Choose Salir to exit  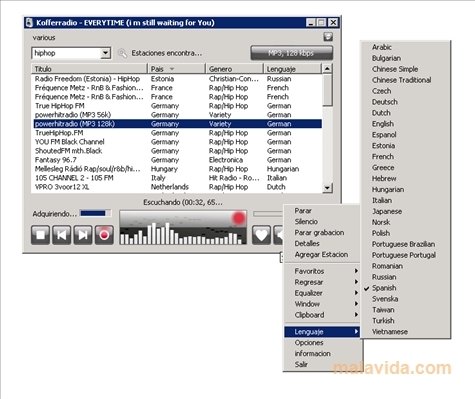click(x=322, y=365)
